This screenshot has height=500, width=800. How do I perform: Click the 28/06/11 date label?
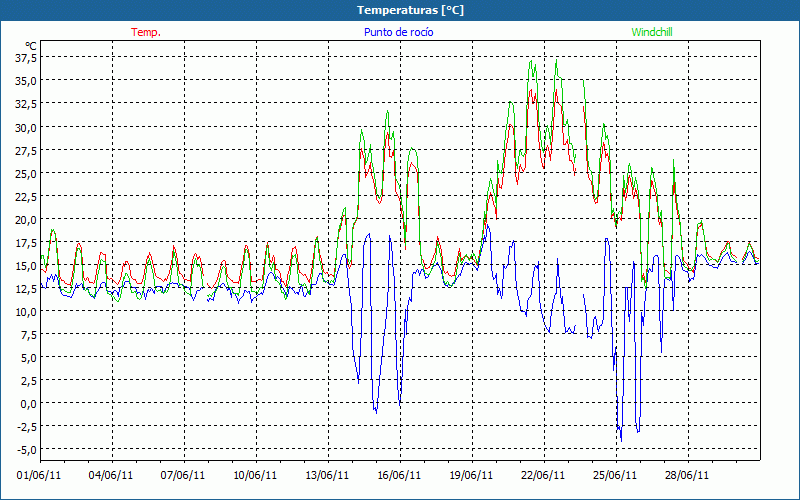[687, 475]
